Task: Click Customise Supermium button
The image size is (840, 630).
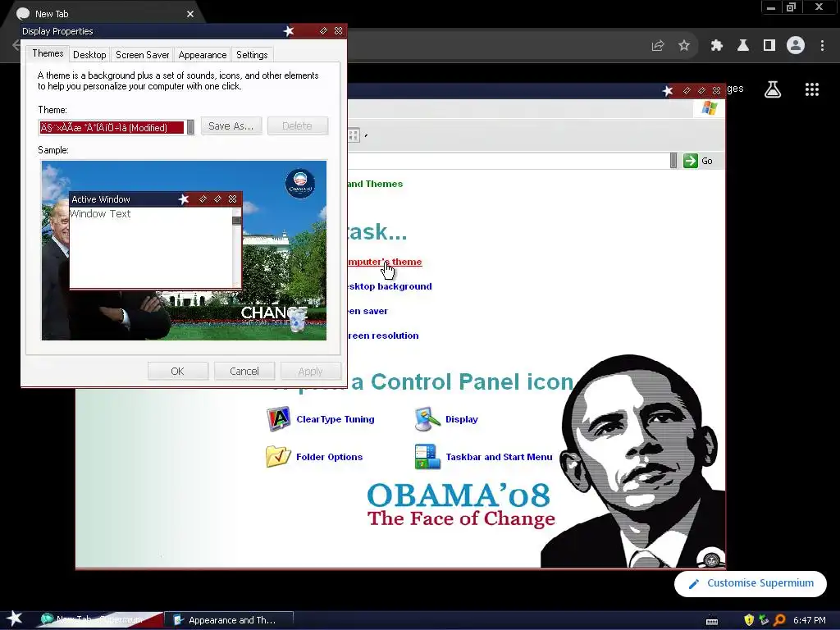Action: click(751, 583)
